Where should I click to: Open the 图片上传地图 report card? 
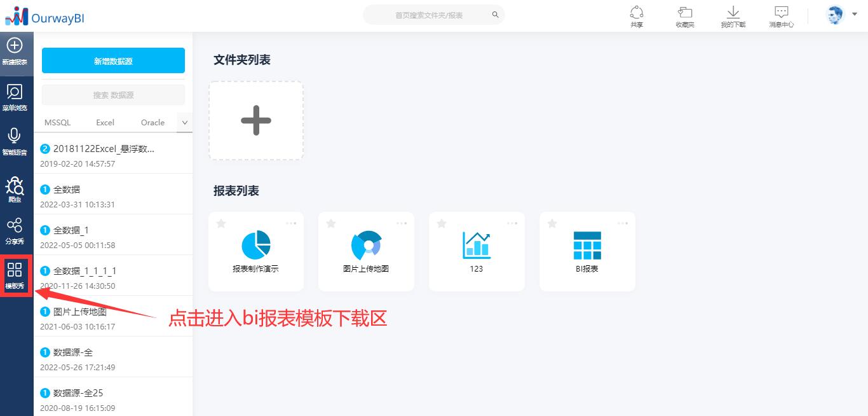click(366, 252)
